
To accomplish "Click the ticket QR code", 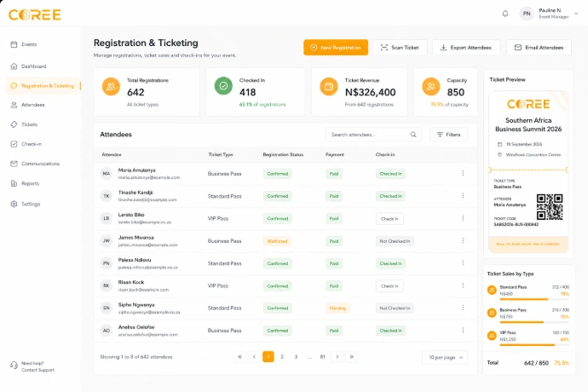I will (550, 207).
